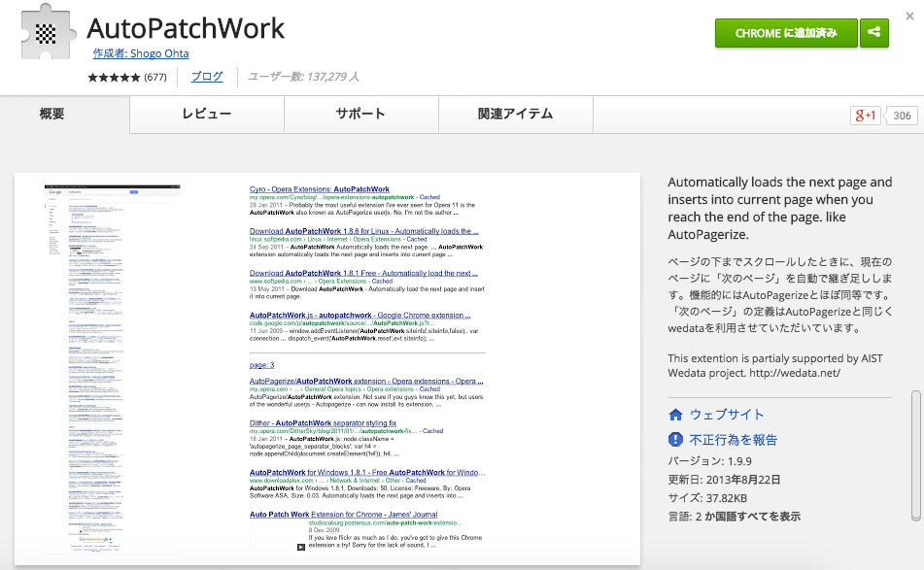Click the five-star rating
The height and width of the screenshot is (570, 924).
point(115,77)
